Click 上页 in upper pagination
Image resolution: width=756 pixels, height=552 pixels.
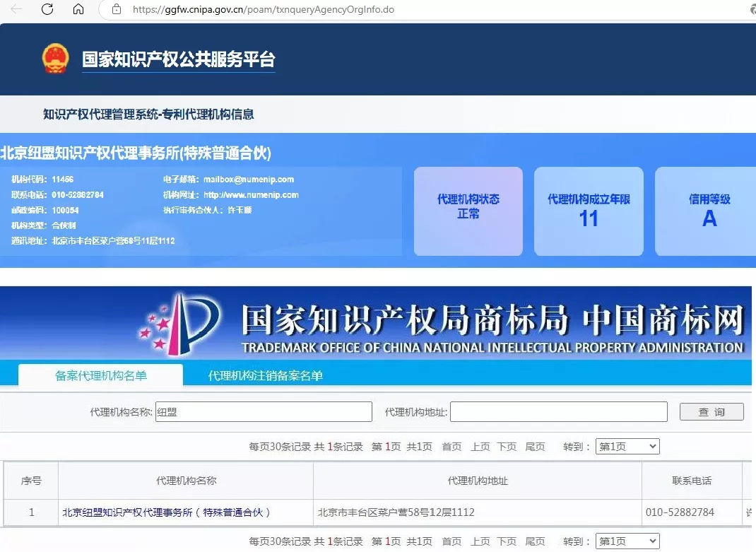[x=480, y=447]
